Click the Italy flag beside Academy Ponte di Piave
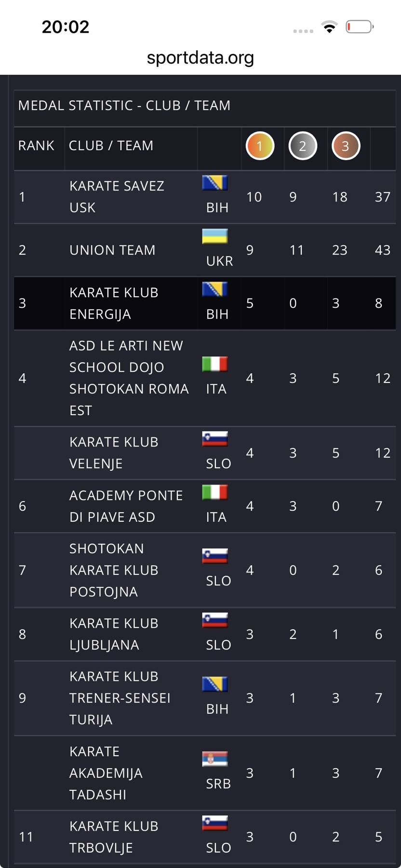 214,492
